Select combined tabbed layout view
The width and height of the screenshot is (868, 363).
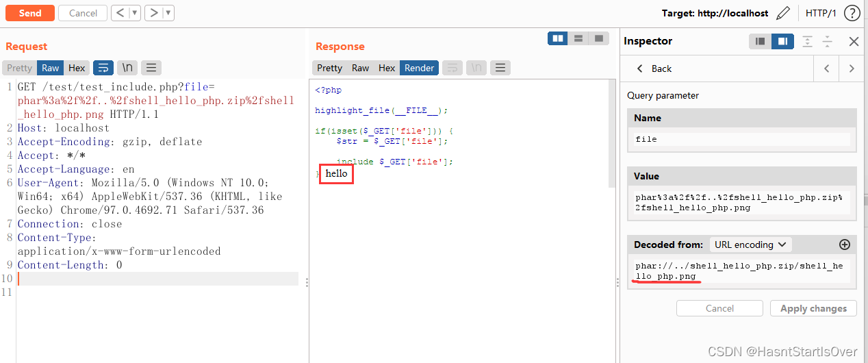599,38
